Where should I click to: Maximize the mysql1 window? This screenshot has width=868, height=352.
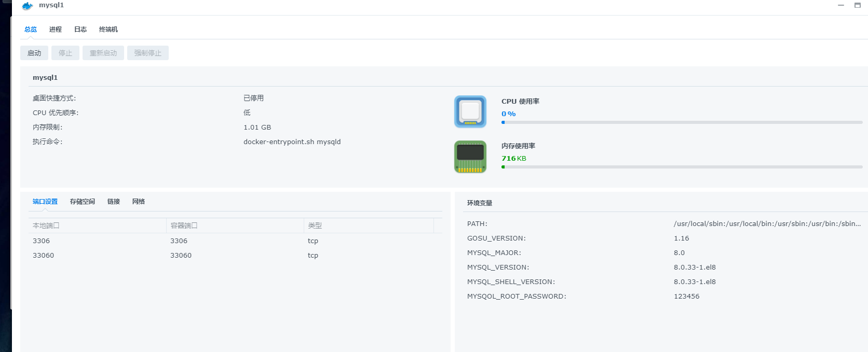858,5
